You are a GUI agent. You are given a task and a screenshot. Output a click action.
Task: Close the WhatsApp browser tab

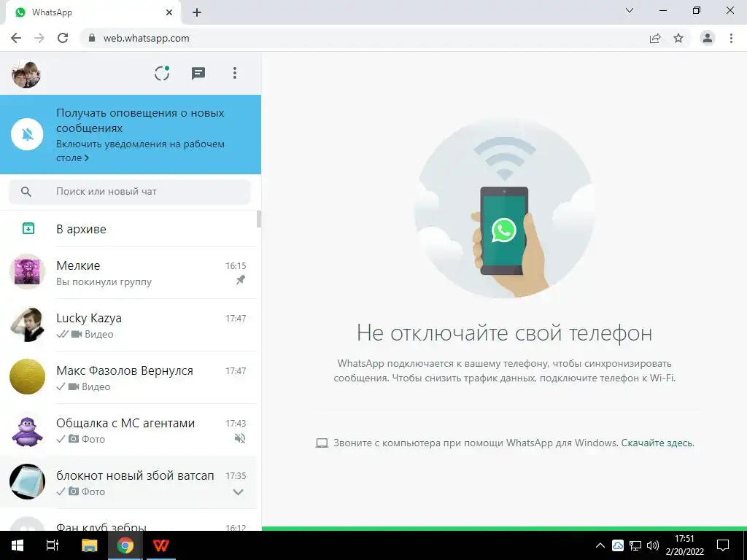pyautogui.click(x=169, y=12)
